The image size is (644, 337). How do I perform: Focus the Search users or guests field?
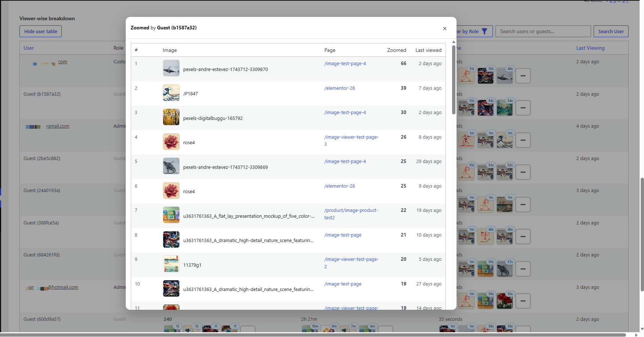543,31
